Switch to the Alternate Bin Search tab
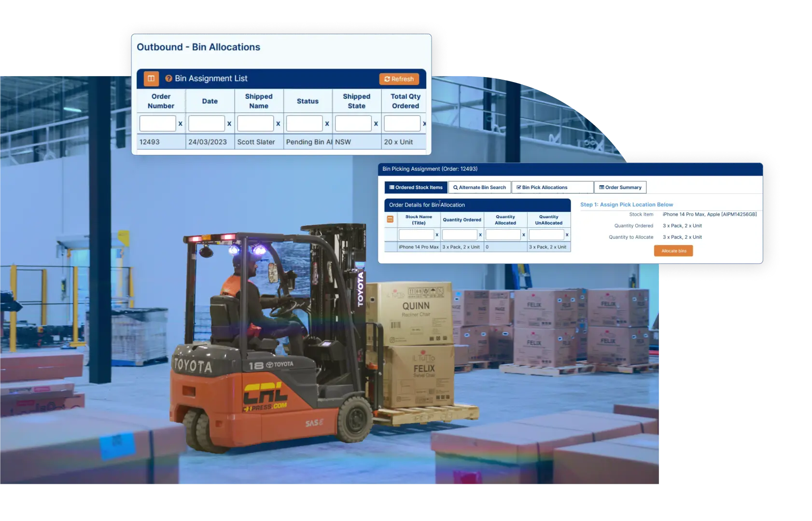Image resolution: width=812 pixels, height=521 pixels. tap(481, 187)
